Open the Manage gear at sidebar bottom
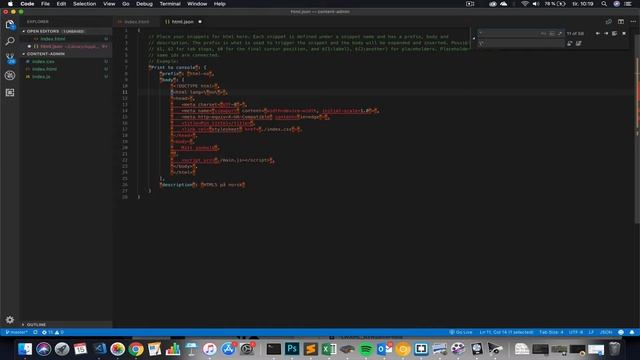Viewport: 640px width, 360px height. (x=10, y=320)
